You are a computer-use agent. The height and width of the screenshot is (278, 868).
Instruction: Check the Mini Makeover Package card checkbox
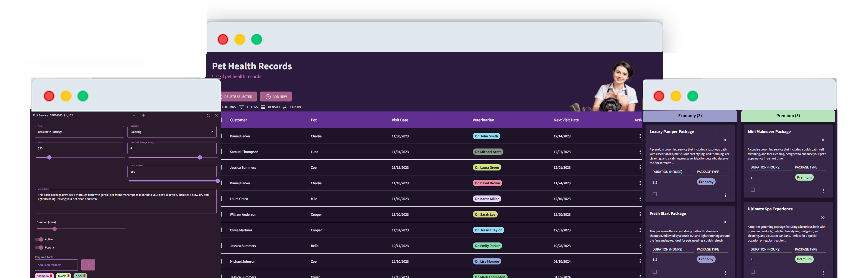pos(753,190)
